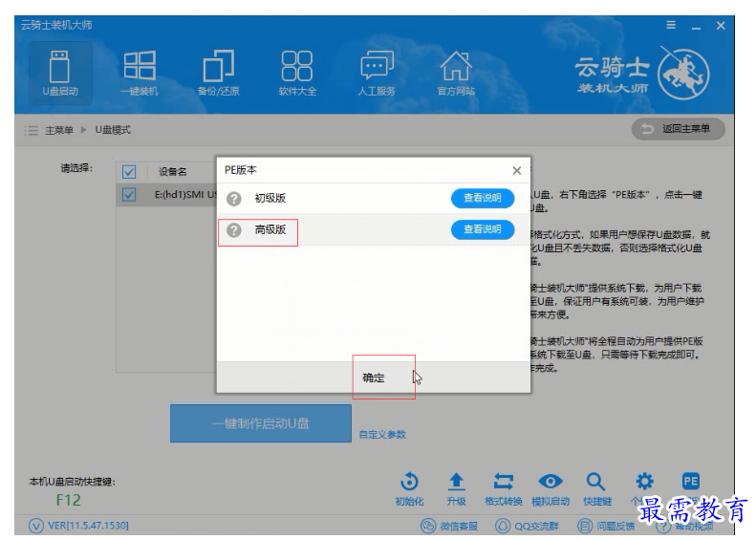The height and width of the screenshot is (540, 756).
Task: Close the PE版本 dialog
Action: (517, 170)
